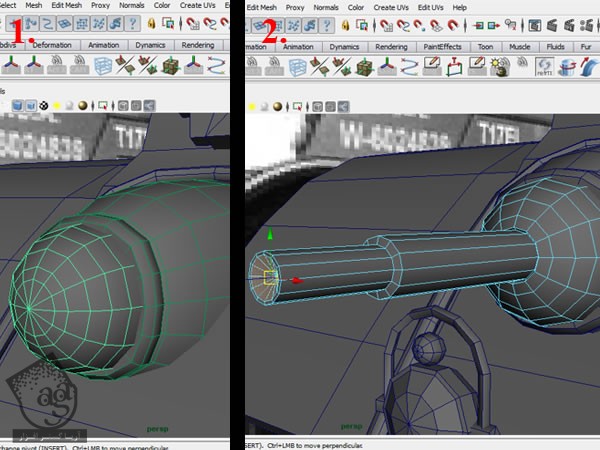This screenshot has height=450, width=600.
Task: Open the Help menu
Action: 459,6
